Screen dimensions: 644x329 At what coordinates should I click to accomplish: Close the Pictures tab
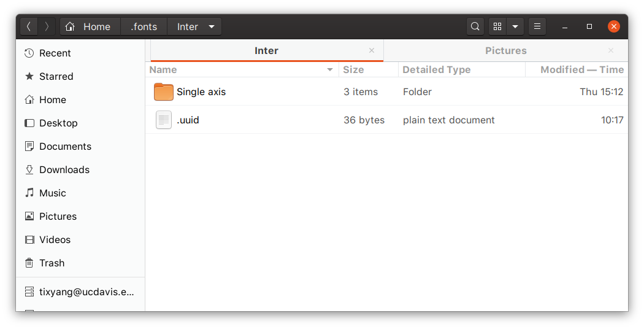tap(611, 50)
